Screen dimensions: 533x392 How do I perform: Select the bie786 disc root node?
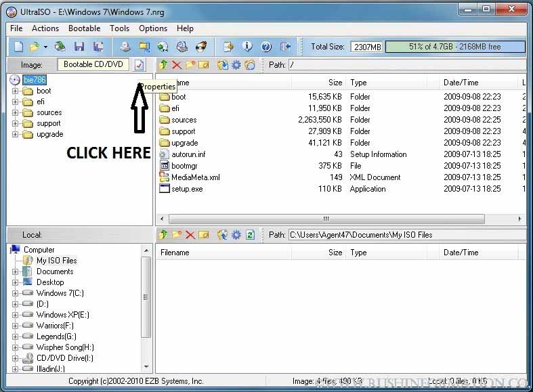pos(35,80)
